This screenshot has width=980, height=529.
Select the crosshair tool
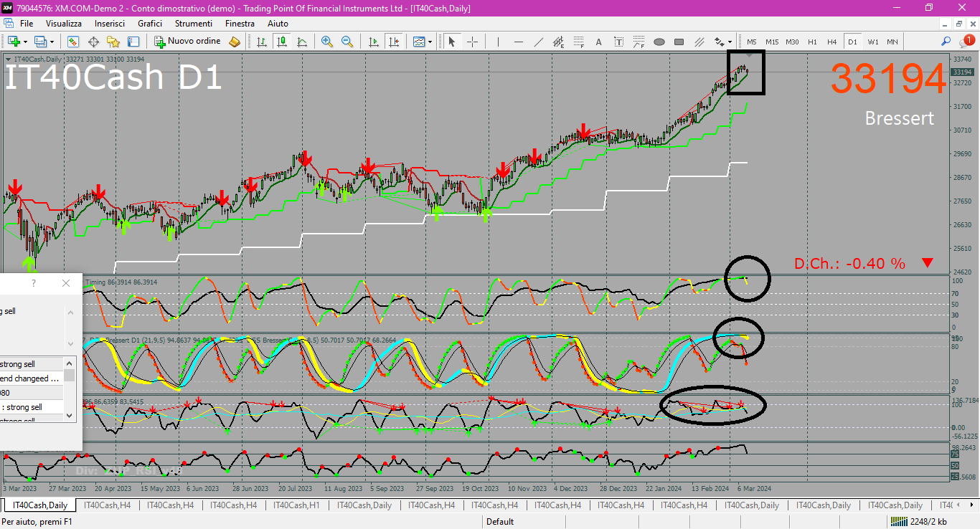(472, 42)
